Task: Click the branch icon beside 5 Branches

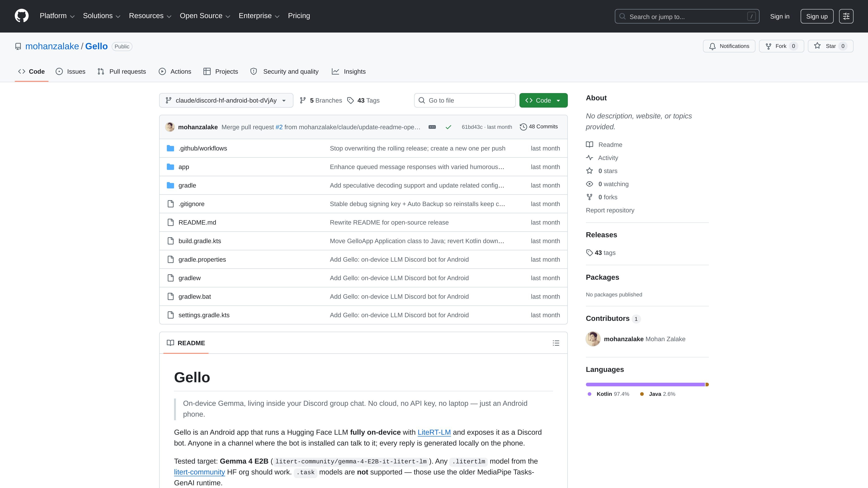Action: (x=303, y=100)
